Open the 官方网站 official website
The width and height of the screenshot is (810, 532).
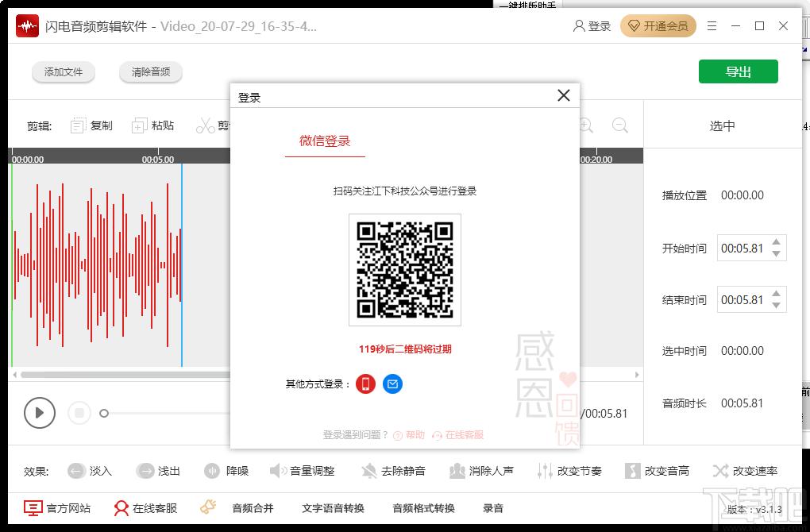[57, 508]
